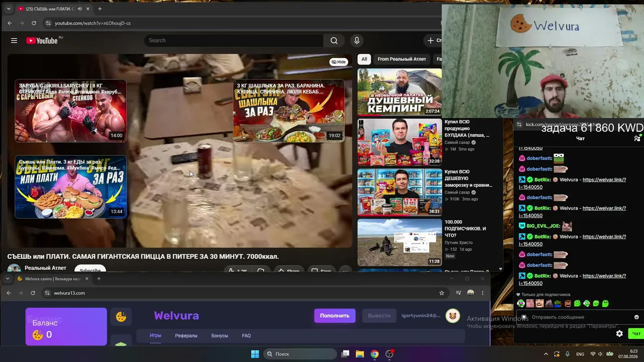
Task: Click the Welvura cookie sidebar icon
Action: pos(121,317)
